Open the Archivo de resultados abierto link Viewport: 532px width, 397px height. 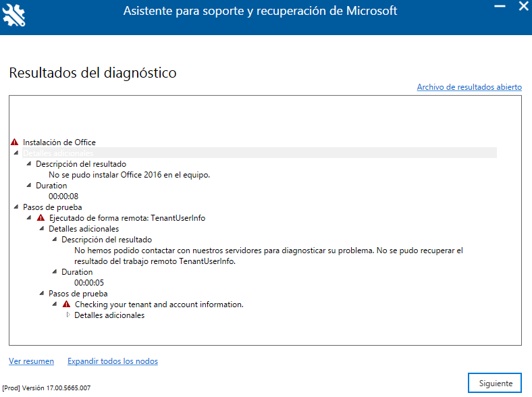[x=469, y=87]
